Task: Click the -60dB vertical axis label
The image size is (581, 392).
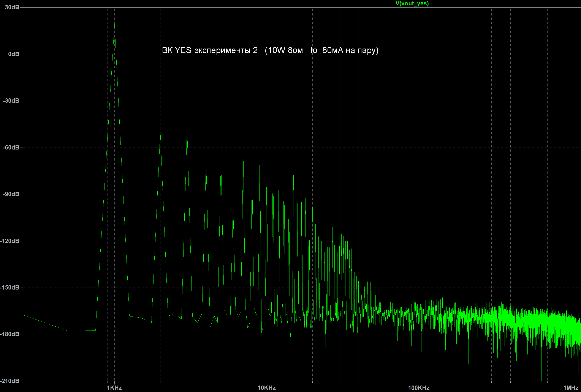Action: point(11,147)
